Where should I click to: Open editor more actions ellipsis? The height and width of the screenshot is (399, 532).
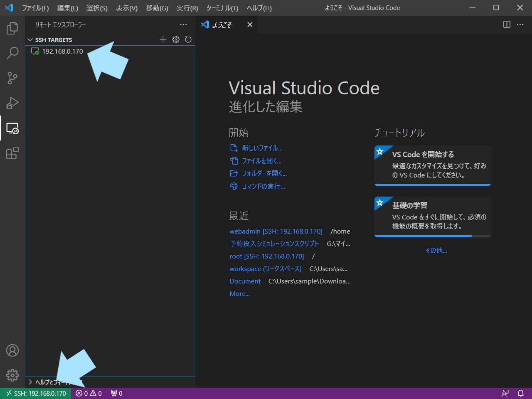pyautogui.click(x=520, y=25)
